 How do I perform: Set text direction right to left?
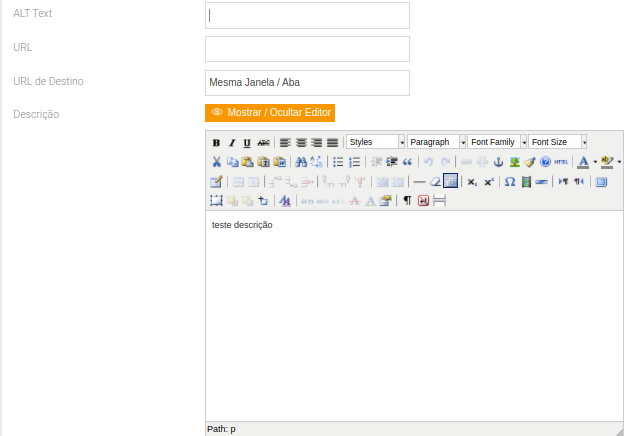(579, 182)
